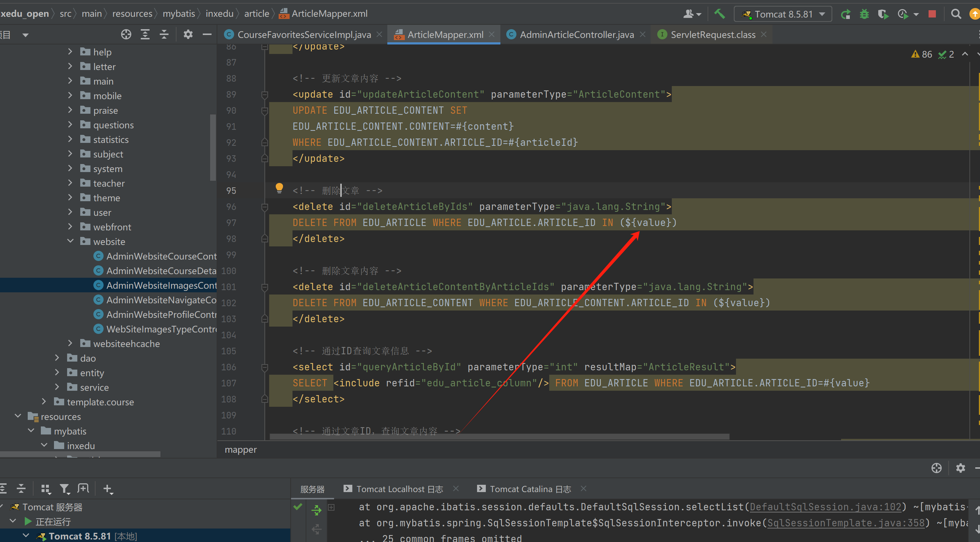The height and width of the screenshot is (542, 980).
Task: Expand the questions folder
Action: pyautogui.click(x=70, y=124)
